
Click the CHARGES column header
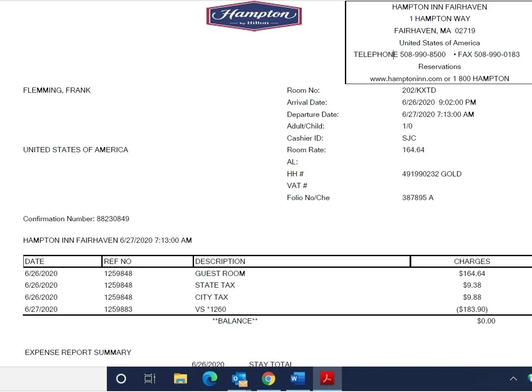472,261
